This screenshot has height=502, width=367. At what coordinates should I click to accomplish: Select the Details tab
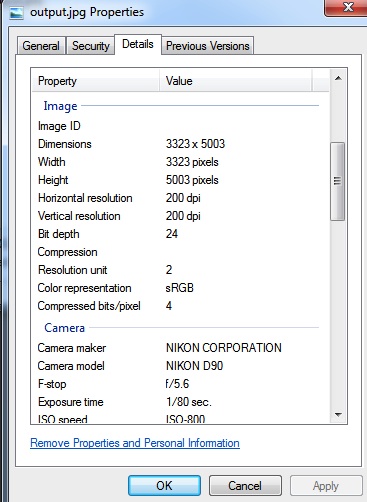(138, 44)
